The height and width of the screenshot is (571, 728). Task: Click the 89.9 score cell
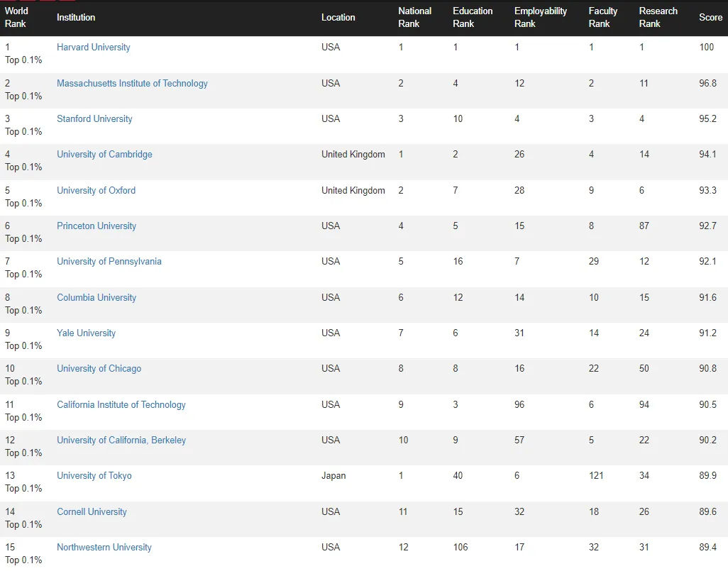point(707,476)
